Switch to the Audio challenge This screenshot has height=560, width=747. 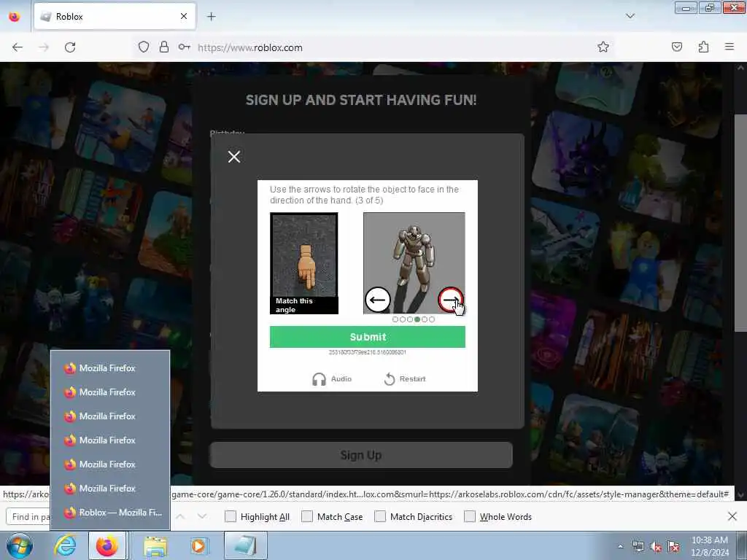point(332,379)
